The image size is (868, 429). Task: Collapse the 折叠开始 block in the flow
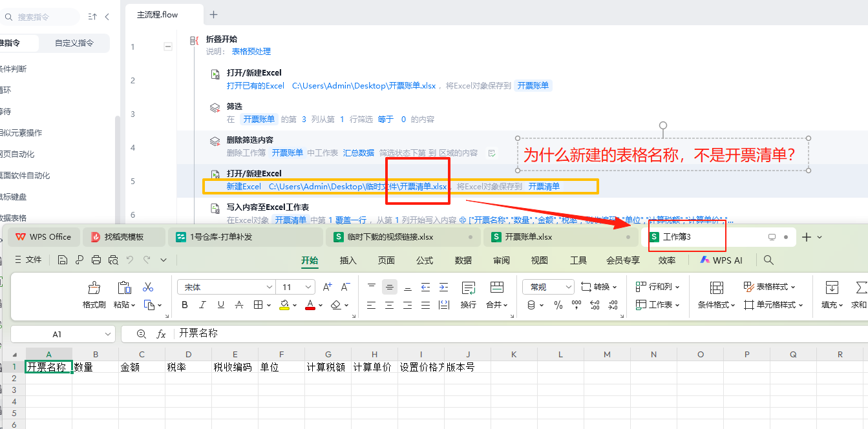[168, 47]
